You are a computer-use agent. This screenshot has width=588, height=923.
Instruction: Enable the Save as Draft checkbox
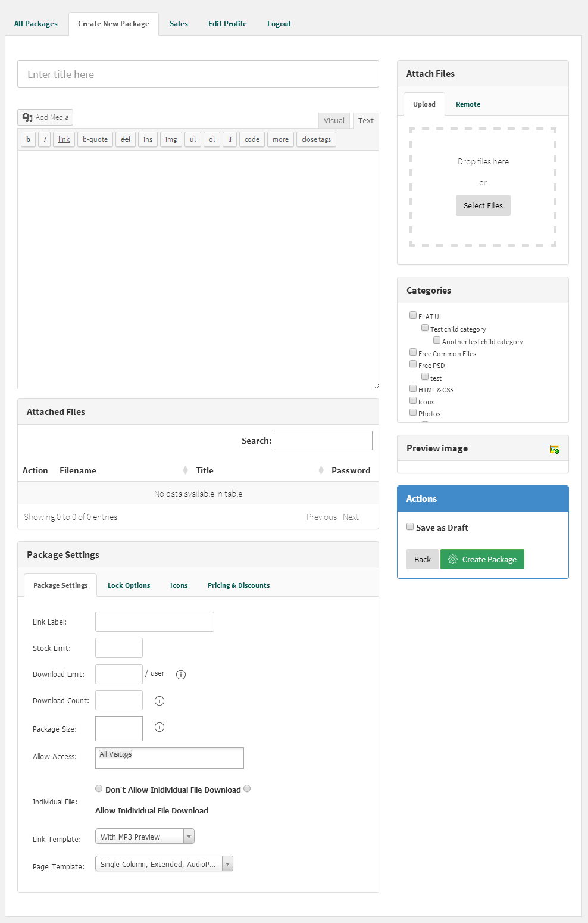[410, 526]
